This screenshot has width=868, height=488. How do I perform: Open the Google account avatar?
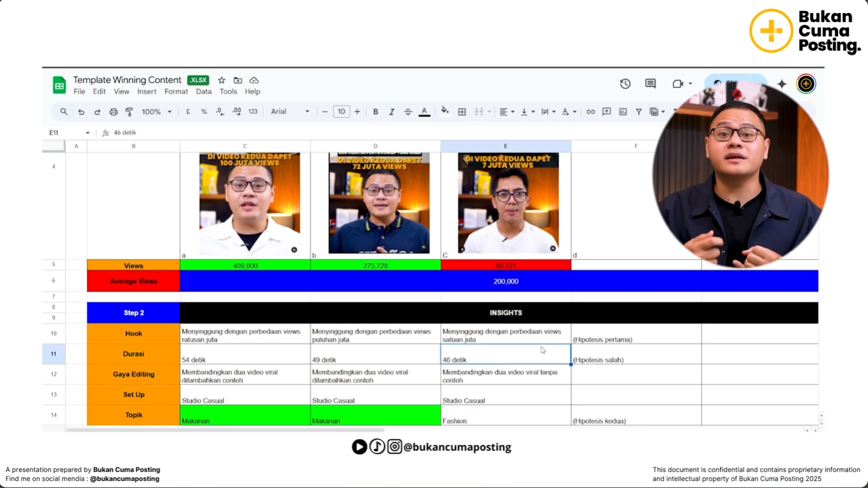click(x=806, y=84)
